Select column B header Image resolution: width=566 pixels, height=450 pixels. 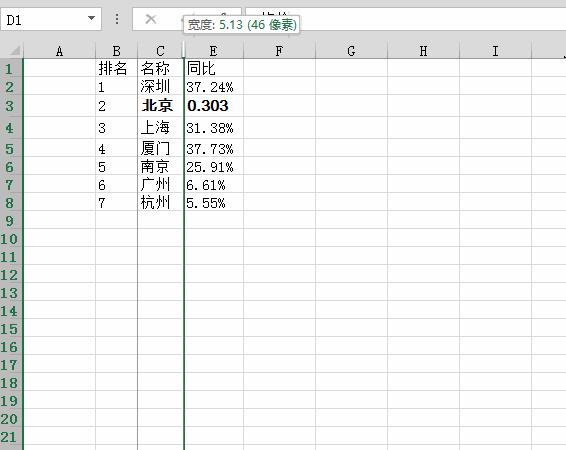click(116, 51)
